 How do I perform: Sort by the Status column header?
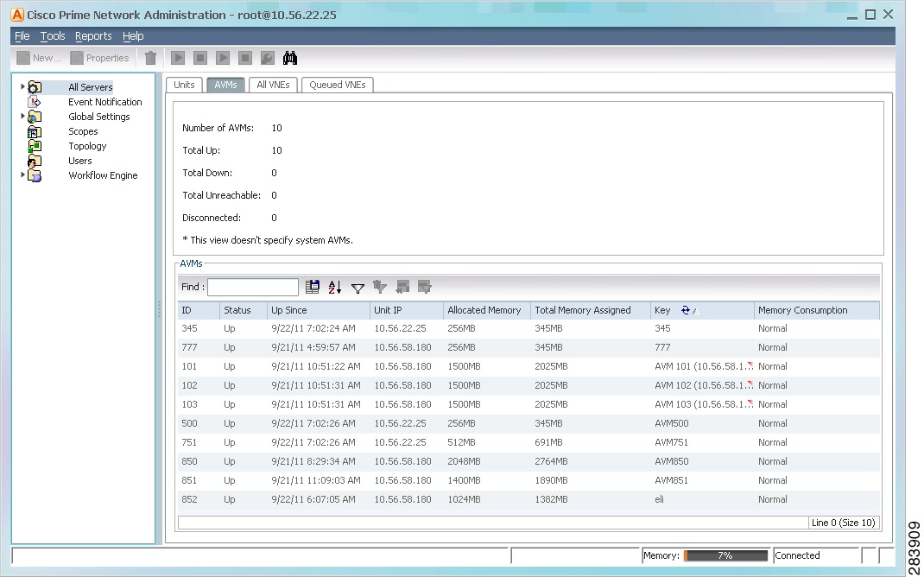244,310
